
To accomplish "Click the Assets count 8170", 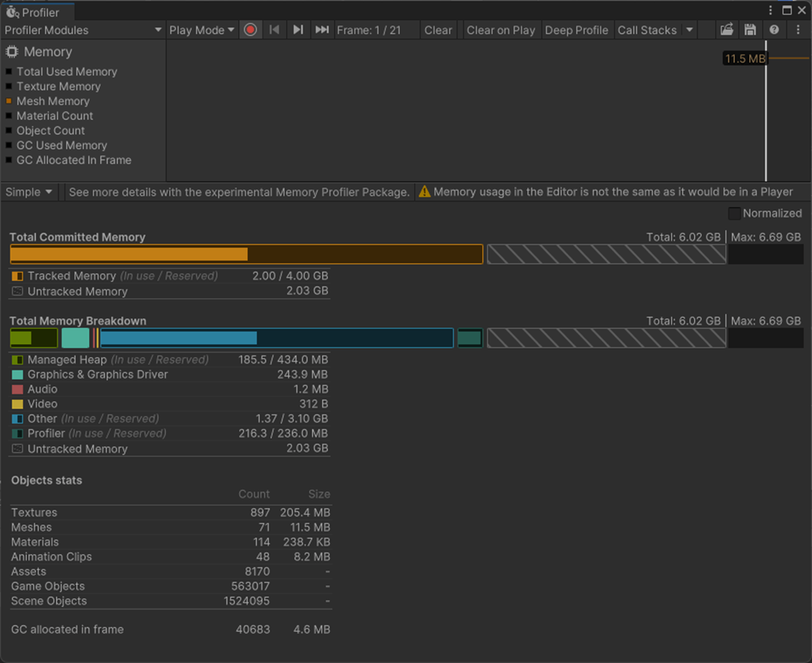I will [x=258, y=572].
